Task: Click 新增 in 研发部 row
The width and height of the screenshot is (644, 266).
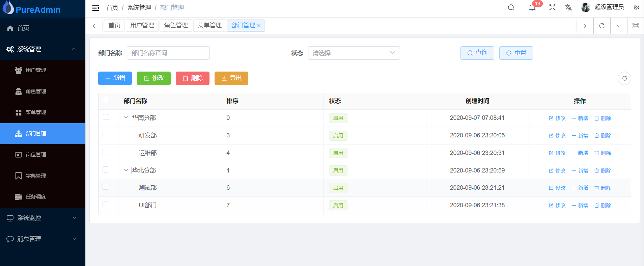Action: click(x=580, y=136)
